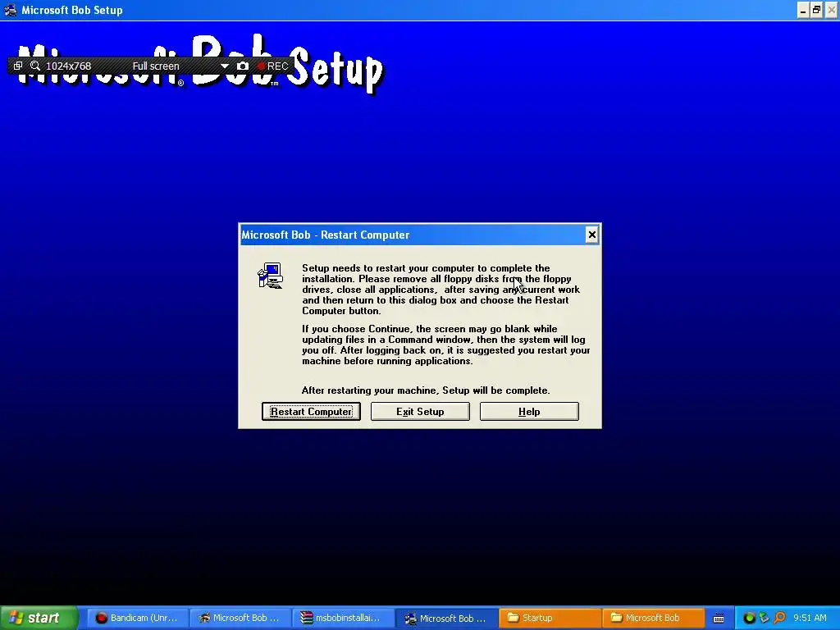This screenshot has width=840, height=630.
Task: Start recording with the REC button
Action: click(273, 66)
